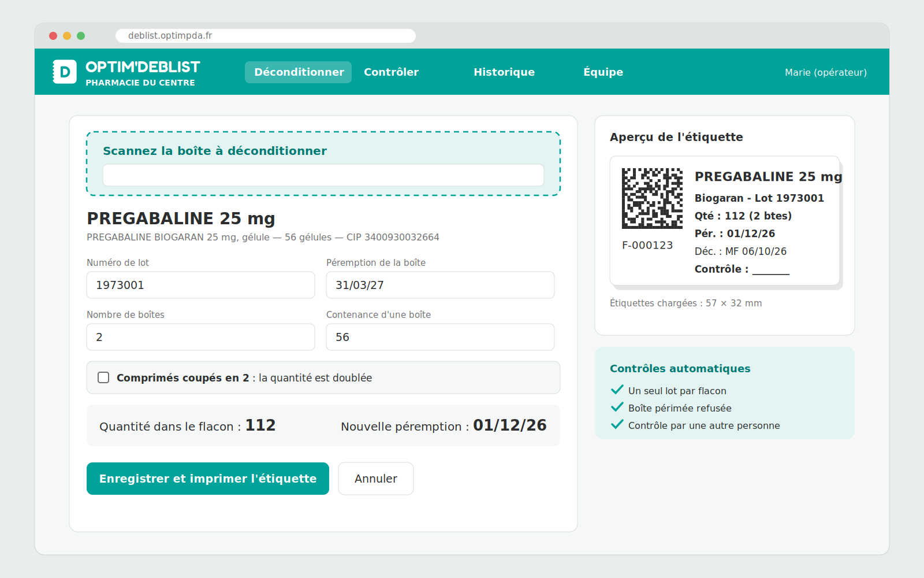Click label code F-000123
This screenshot has width=924, height=578.
pos(647,245)
